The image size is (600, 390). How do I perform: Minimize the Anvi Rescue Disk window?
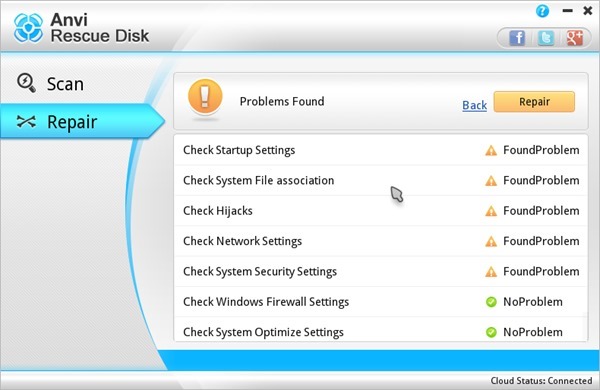pos(567,11)
